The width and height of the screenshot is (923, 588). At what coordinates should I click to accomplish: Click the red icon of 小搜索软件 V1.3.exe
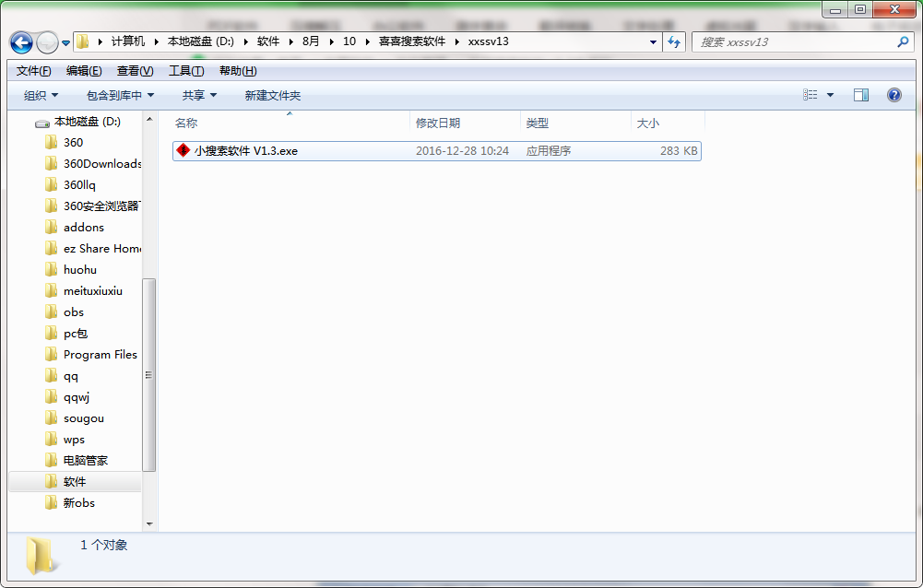[183, 150]
